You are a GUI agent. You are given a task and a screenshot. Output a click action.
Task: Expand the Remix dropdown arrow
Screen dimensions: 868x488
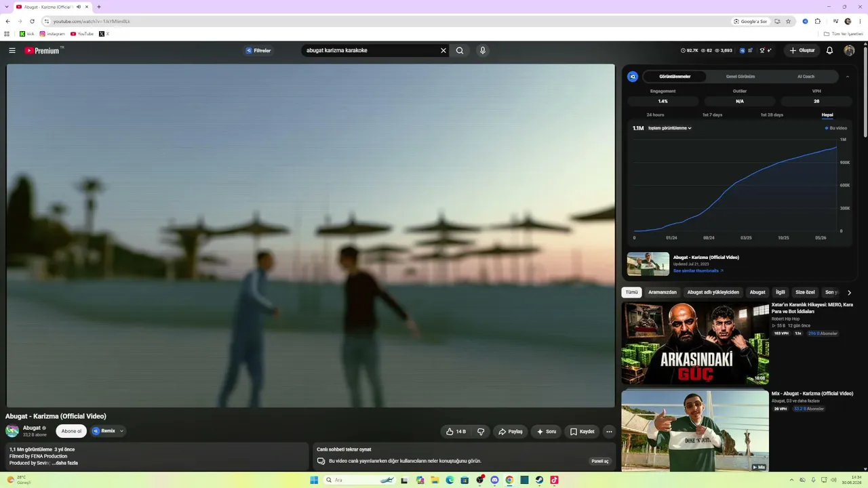click(122, 431)
